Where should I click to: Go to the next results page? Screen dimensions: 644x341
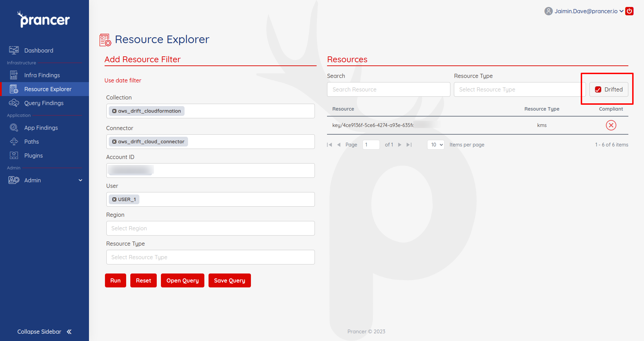[x=400, y=145]
